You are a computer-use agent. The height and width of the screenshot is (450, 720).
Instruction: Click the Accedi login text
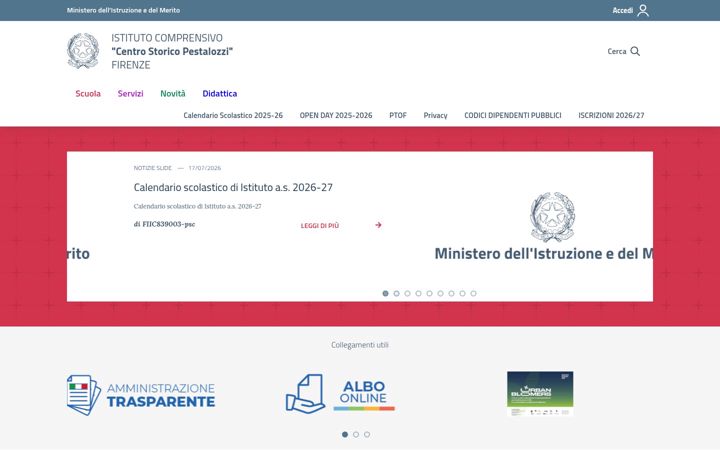[x=623, y=10]
